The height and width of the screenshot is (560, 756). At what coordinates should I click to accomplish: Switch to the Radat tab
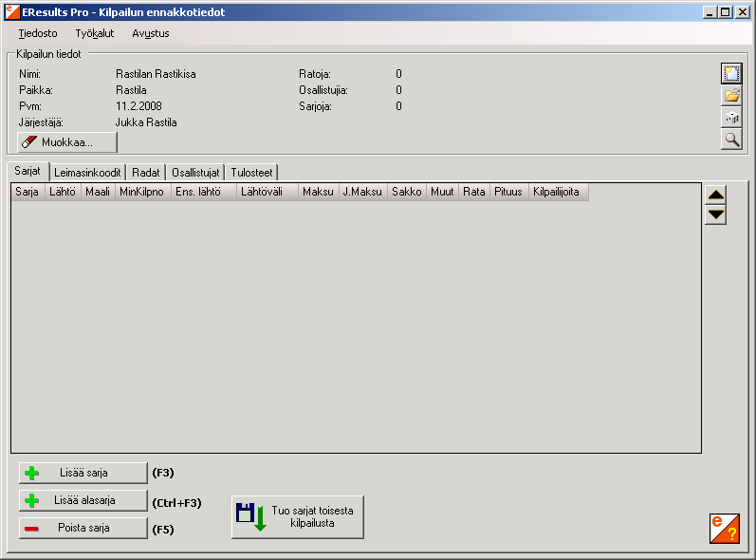coord(146,173)
